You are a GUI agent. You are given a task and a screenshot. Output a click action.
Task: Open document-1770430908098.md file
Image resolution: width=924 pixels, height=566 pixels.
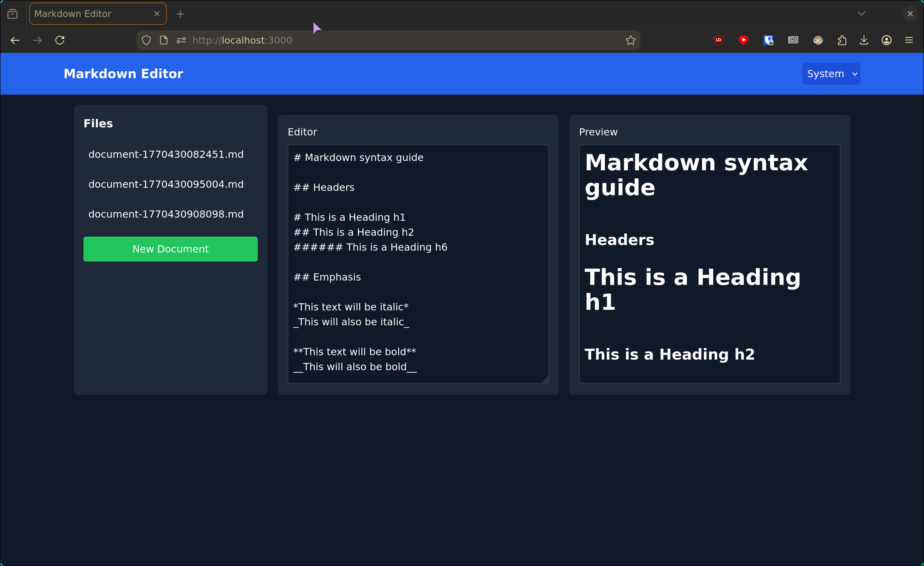(x=166, y=214)
